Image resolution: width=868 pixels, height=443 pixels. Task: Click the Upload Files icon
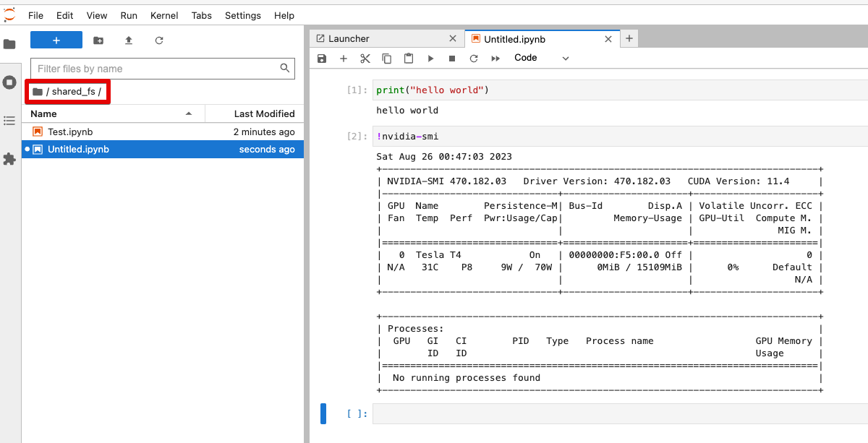pyautogui.click(x=129, y=40)
